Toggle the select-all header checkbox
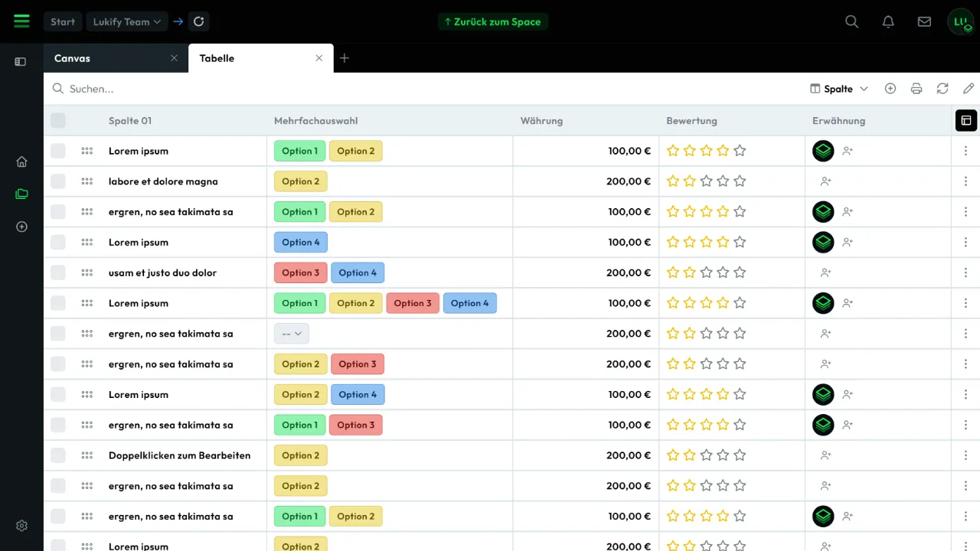This screenshot has width=980, height=551. (58, 120)
